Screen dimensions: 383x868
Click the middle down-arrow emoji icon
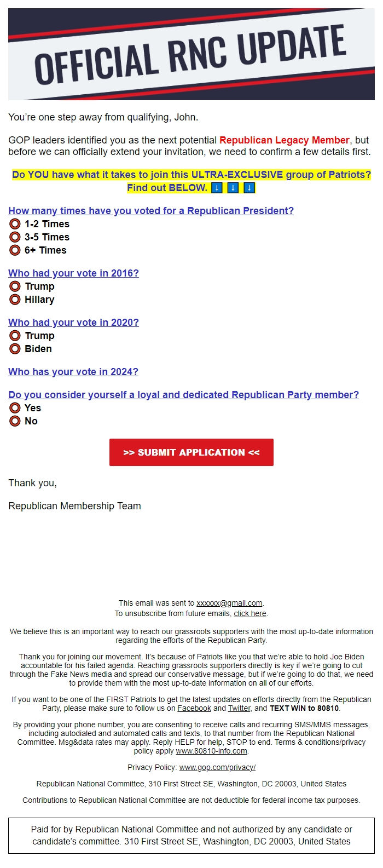pos(233,188)
